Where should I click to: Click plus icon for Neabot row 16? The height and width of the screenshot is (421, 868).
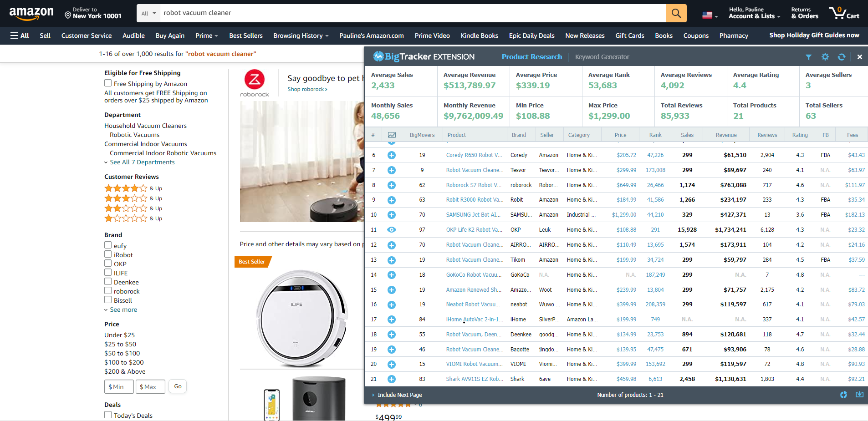tap(391, 304)
